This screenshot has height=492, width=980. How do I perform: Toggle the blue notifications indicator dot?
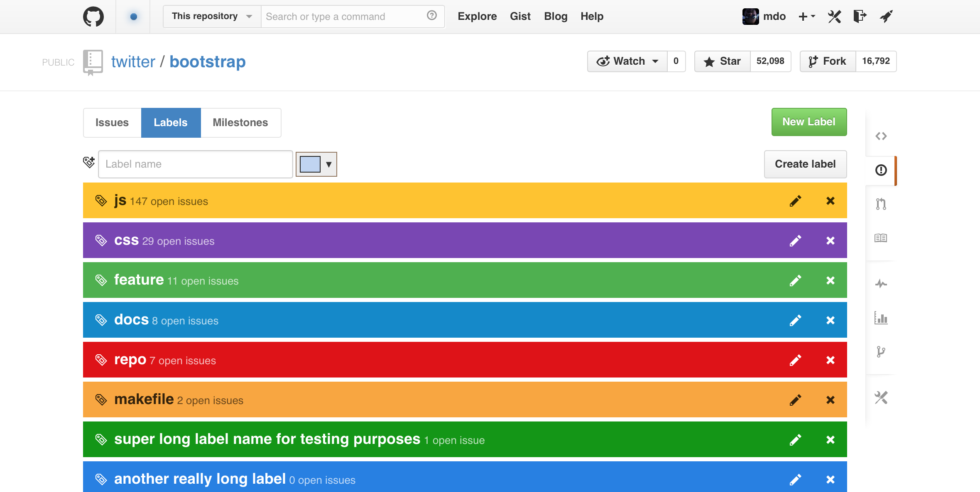pos(133,17)
